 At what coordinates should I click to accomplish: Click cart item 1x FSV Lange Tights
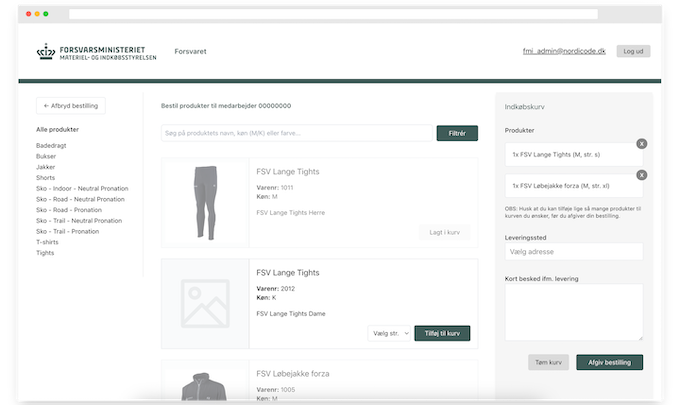[574, 155]
